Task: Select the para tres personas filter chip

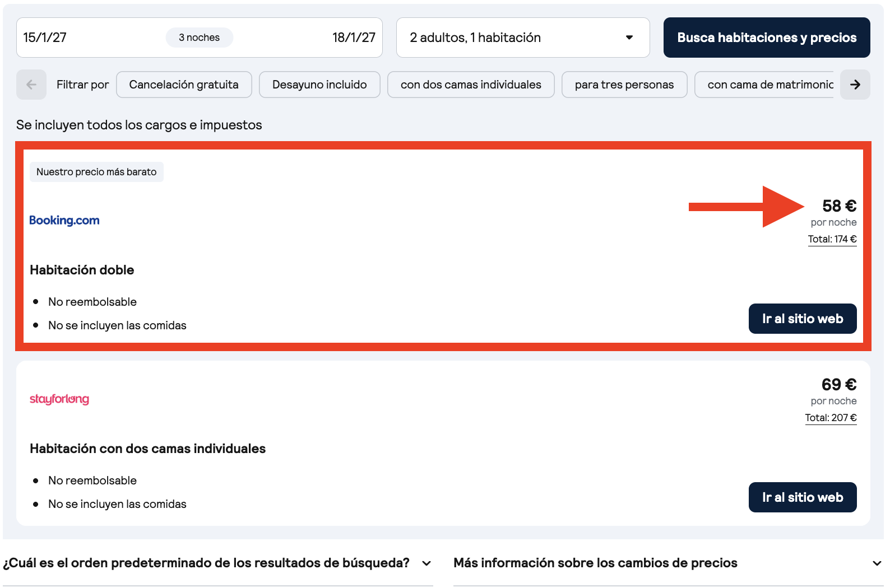Action: click(624, 85)
